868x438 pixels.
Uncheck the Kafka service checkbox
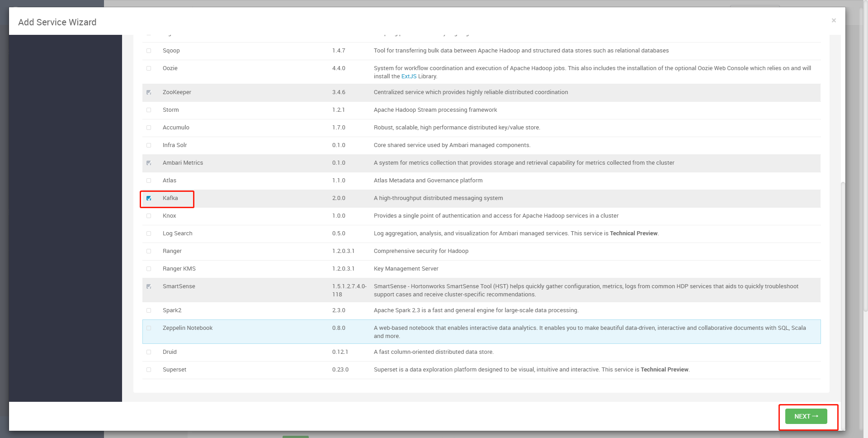[x=149, y=198]
